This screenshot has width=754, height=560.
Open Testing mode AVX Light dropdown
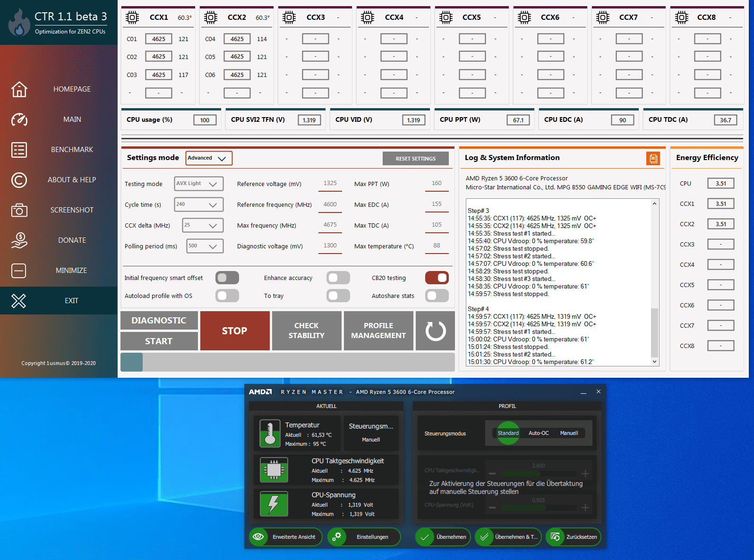198,184
